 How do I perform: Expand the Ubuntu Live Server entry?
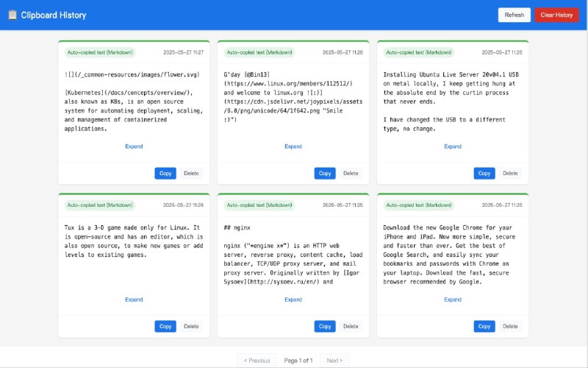pyautogui.click(x=453, y=146)
